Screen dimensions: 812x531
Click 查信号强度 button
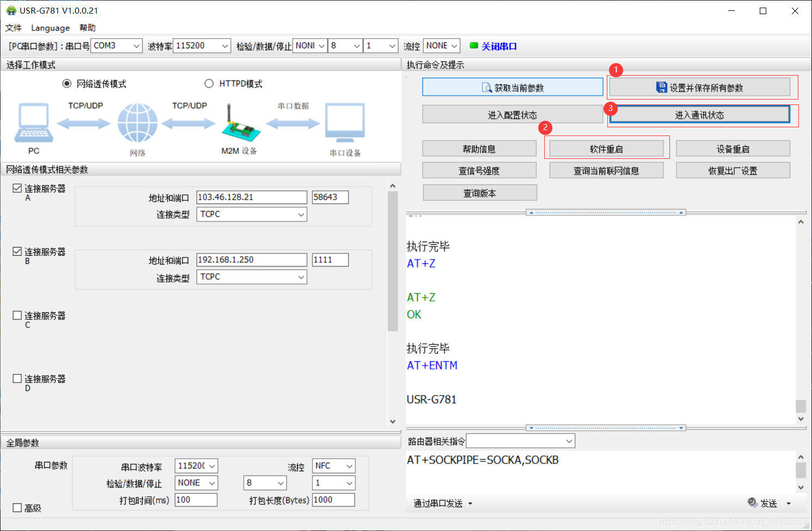click(x=479, y=170)
